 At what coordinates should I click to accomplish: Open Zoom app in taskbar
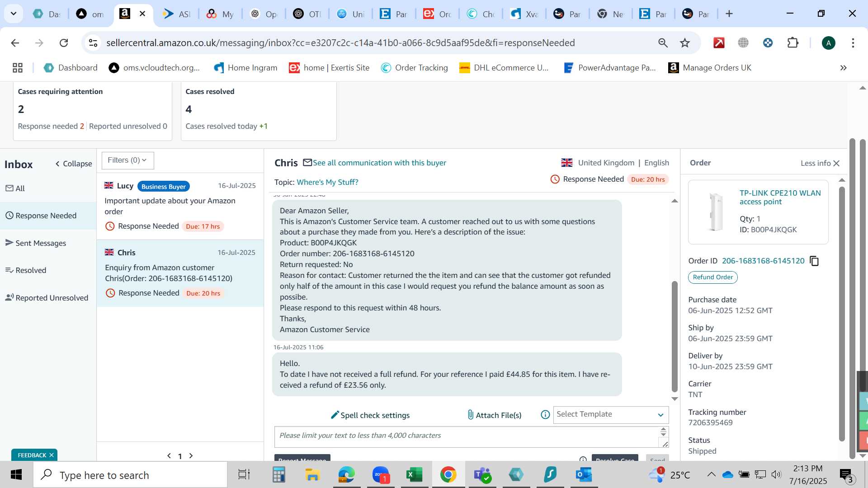pyautogui.click(x=381, y=475)
